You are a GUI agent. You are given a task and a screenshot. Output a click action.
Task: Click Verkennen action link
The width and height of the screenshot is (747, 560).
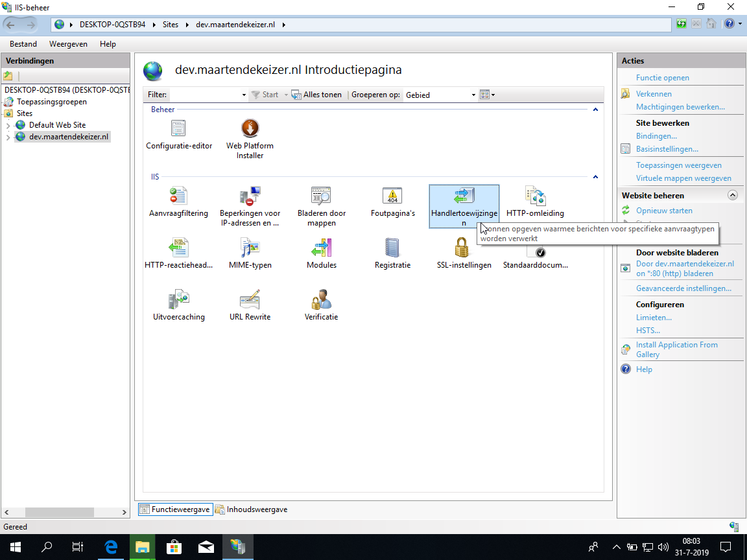(654, 94)
